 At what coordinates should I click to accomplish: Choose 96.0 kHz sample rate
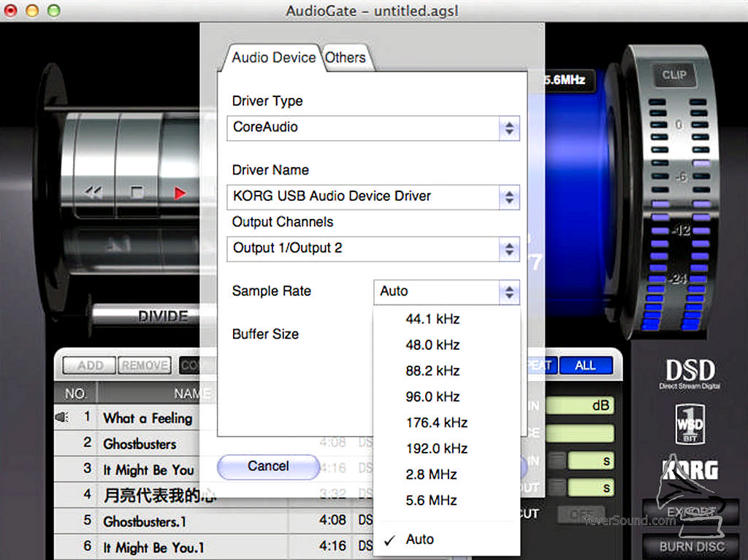coord(446,397)
